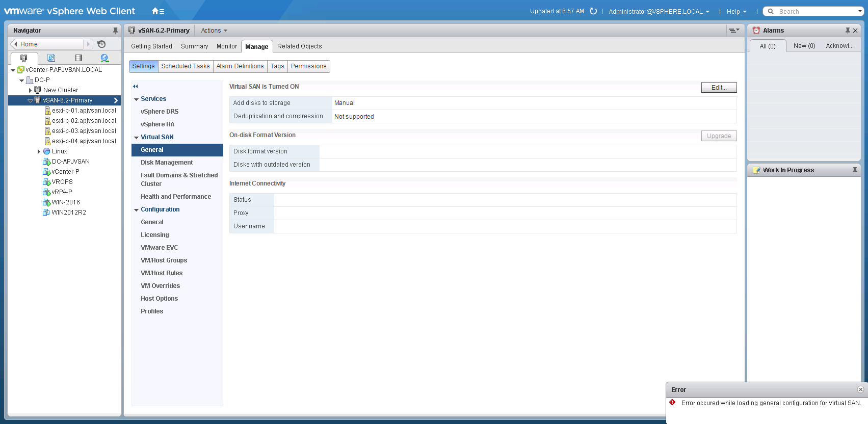Image resolution: width=868 pixels, height=424 pixels.
Task: Switch to Networking inventory view icon
Action: point(104,58)
